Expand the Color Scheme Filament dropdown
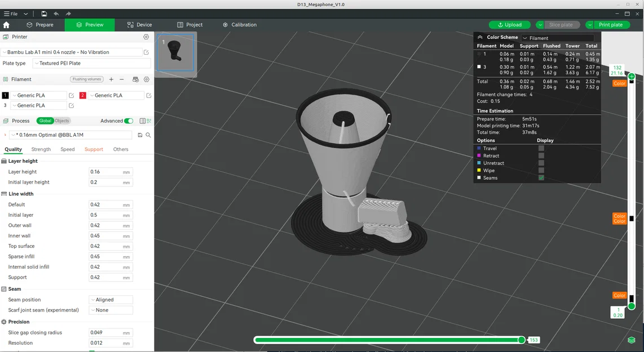The image size is (644, 352). coord(557,37)
